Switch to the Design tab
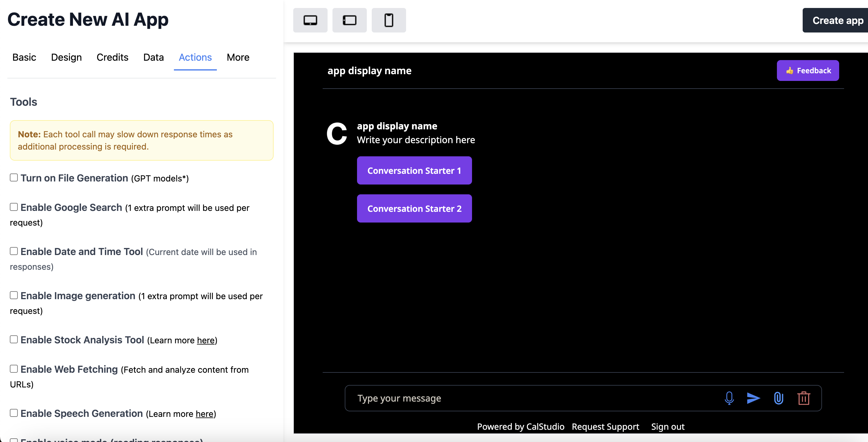 click(x=66, y=57)
